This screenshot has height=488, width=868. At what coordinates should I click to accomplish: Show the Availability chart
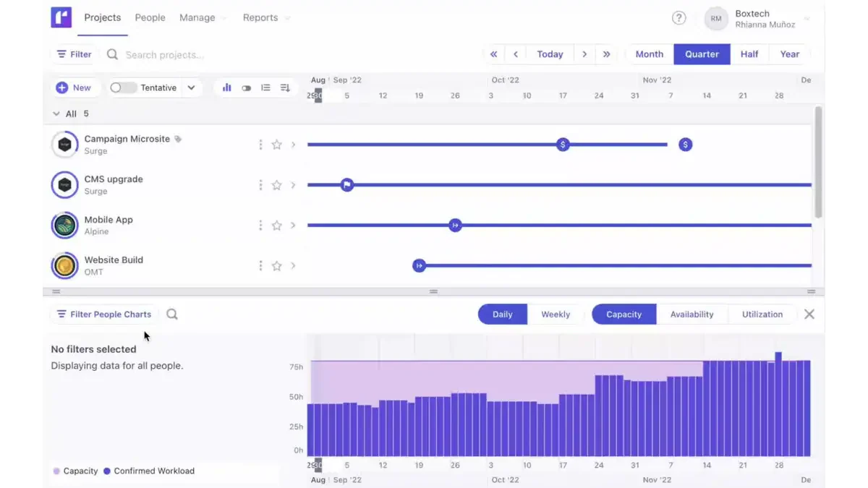coord(692,314)
